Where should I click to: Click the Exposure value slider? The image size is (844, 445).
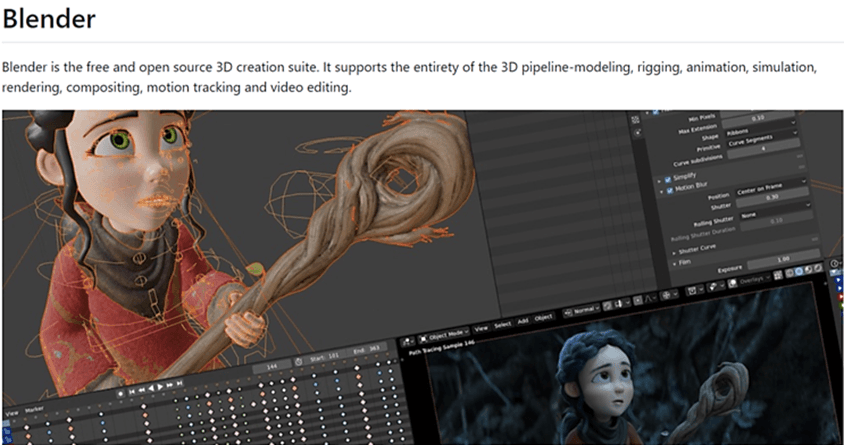tap(784, 260)
